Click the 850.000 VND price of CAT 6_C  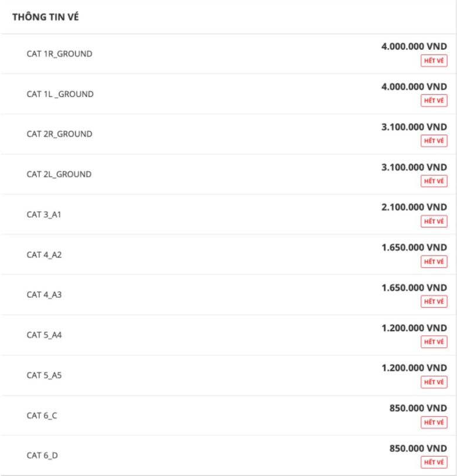[x=418, y=408]
